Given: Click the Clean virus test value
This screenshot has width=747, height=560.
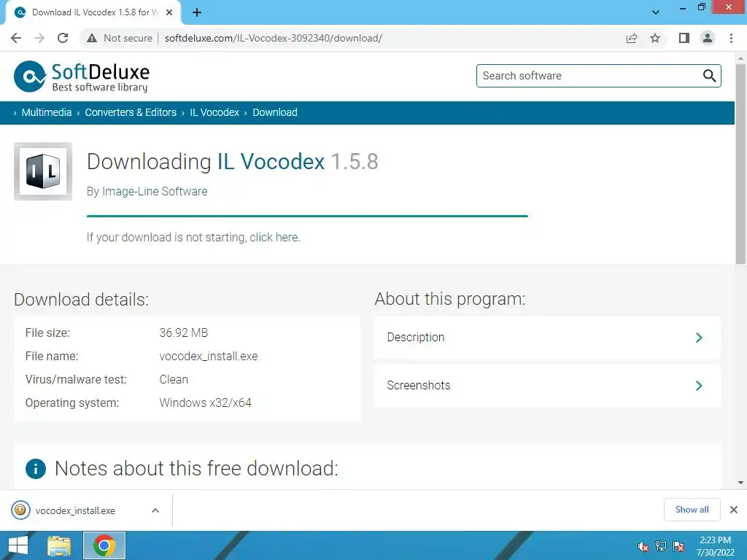Looking at the screenshot, I should click(174, 379).
